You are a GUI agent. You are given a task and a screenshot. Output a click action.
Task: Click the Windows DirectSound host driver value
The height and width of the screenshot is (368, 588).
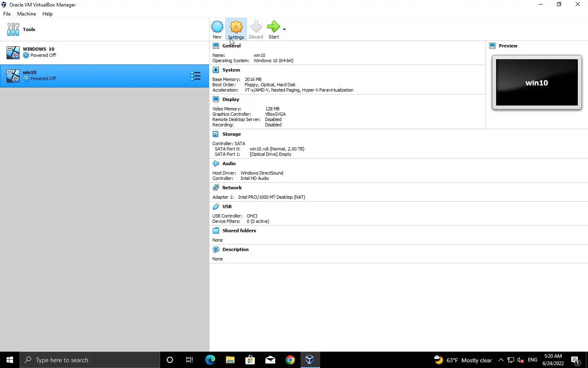tap(262, 173)
